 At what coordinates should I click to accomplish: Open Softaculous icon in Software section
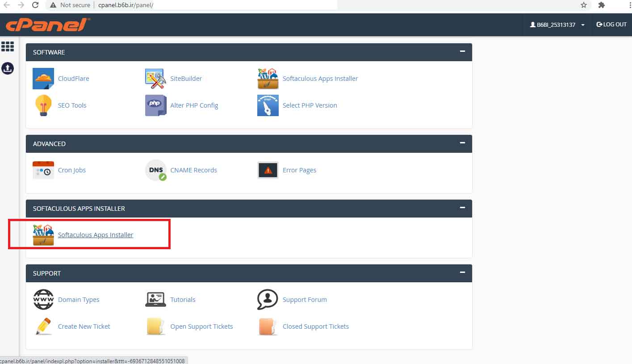(x=268, y=79)
